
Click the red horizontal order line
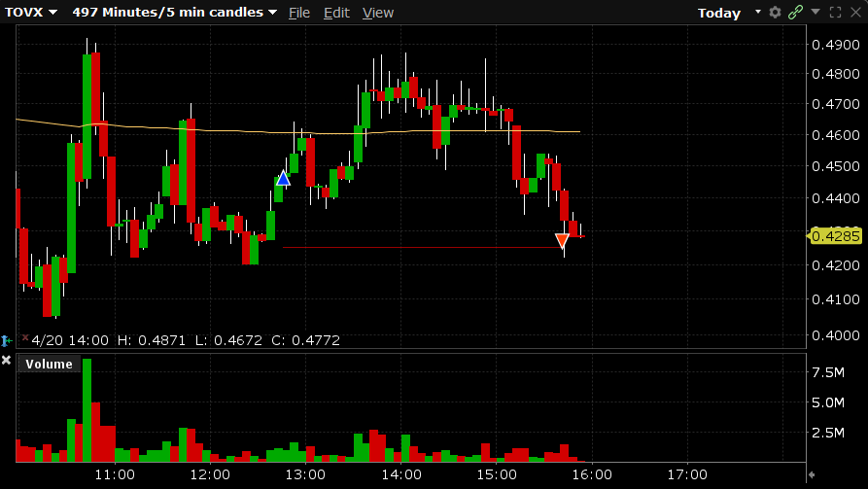point(421,247)
